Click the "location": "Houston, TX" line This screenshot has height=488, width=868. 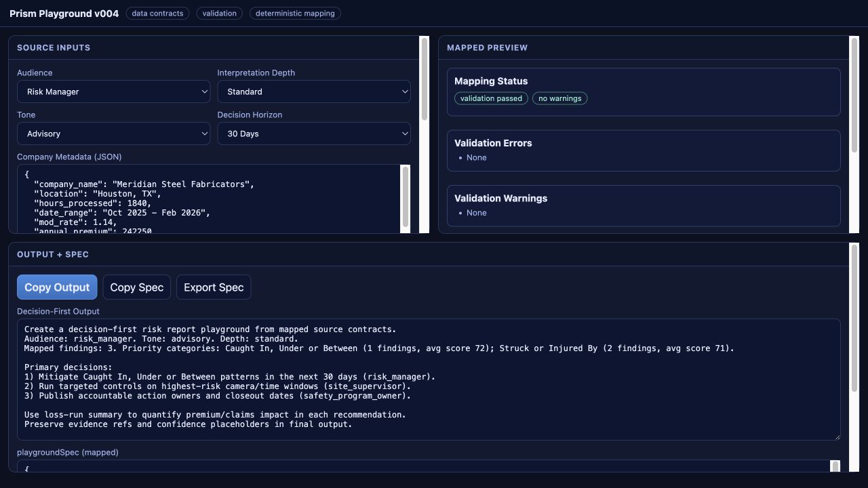pos(98,194)
